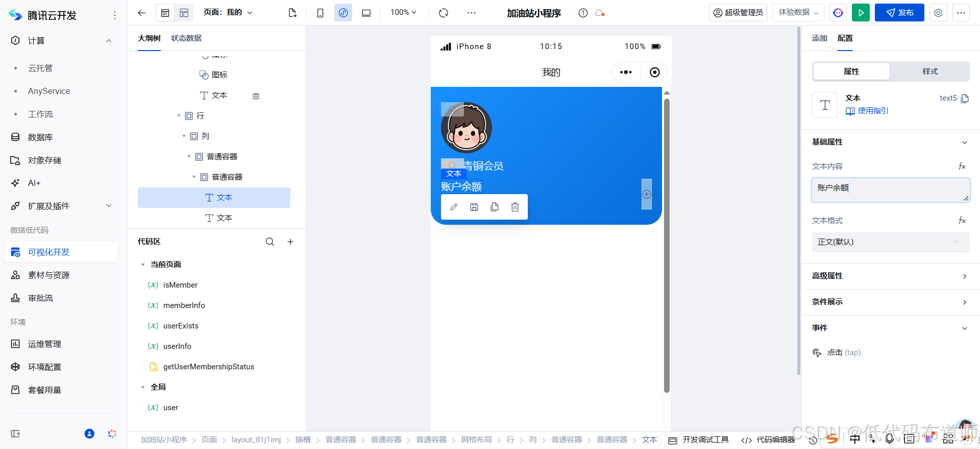This screenshot has height=449, width=980.
Task: Click the 发布 publish button
Action: pyautogui.click(x=899, y=13)
